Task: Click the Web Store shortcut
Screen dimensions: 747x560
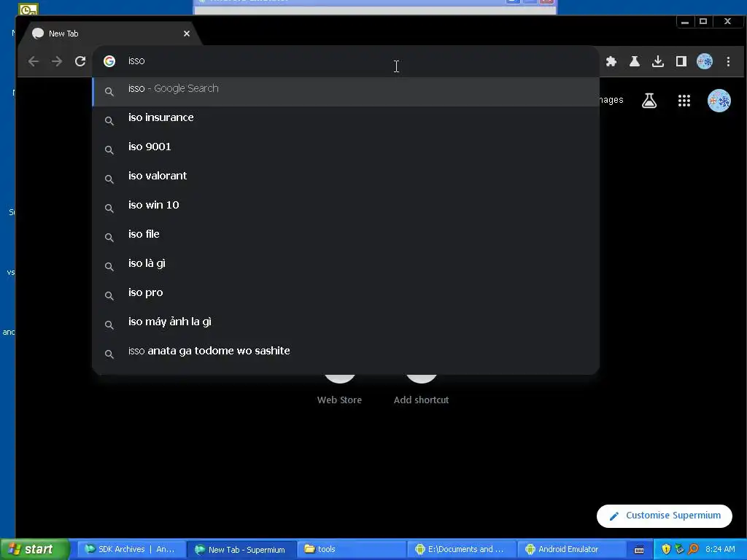Action: (339, 389)
